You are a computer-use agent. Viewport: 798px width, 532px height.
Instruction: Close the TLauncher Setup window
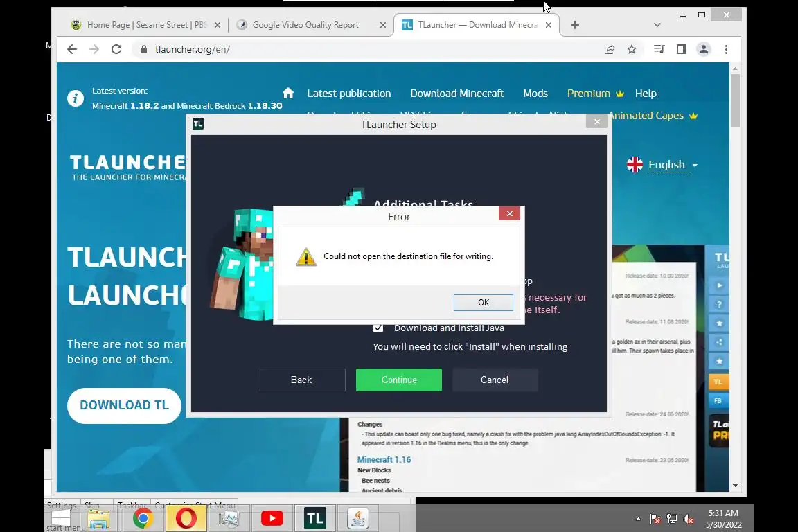597,122
